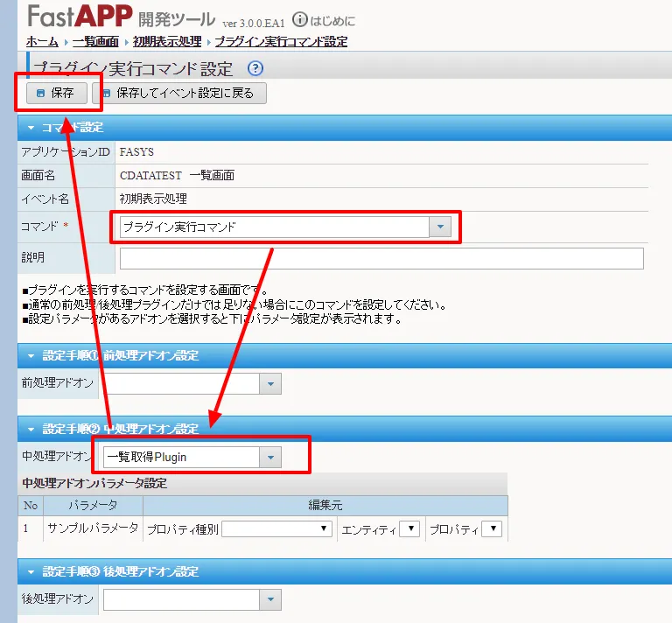This screenshot has height=623, width=672.
Task: Open the ホーム breadcrumb link
Action: click(x=42, y=41)
